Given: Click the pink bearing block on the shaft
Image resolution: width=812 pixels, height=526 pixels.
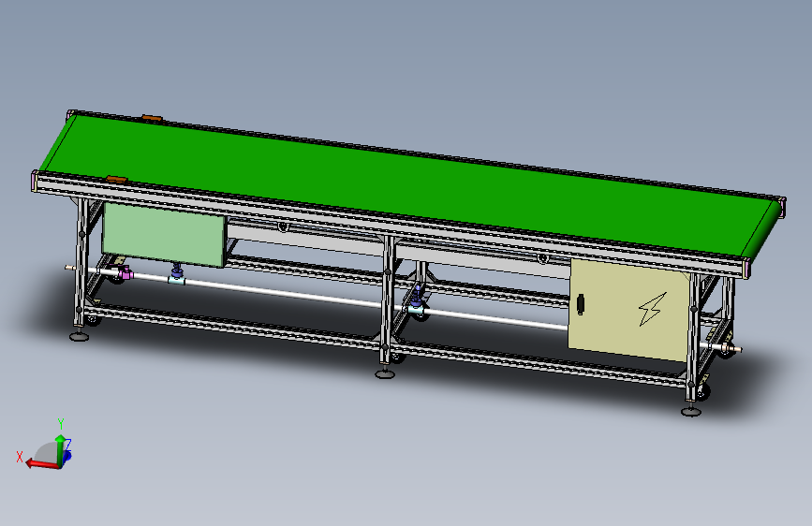Looking at the screenshot, I should click(x=125, y=272).
